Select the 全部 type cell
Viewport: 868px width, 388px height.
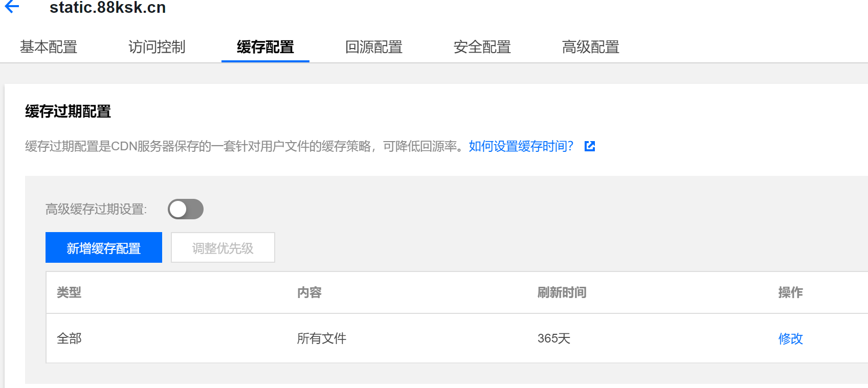pyautogui.click(x=69, y=338)
